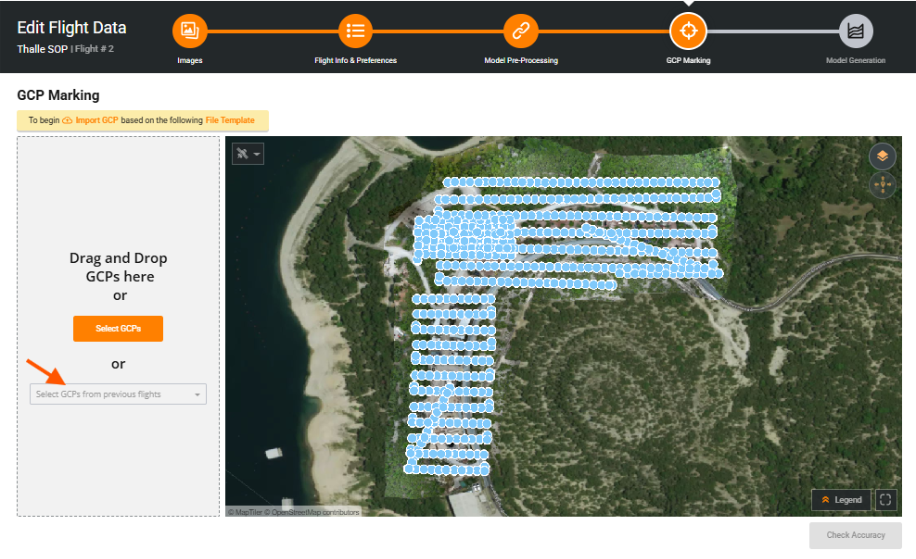
Task: Enter fullscreen map view
Action: click(x=885, y=500)
